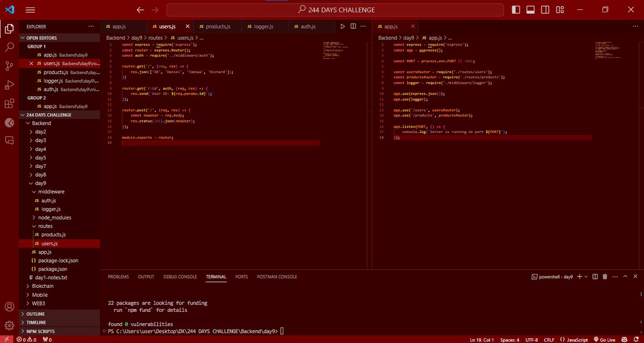The height and width of the screenshot is (343, 644).
Task: Open the notifications bell
Action: point(635,339)
